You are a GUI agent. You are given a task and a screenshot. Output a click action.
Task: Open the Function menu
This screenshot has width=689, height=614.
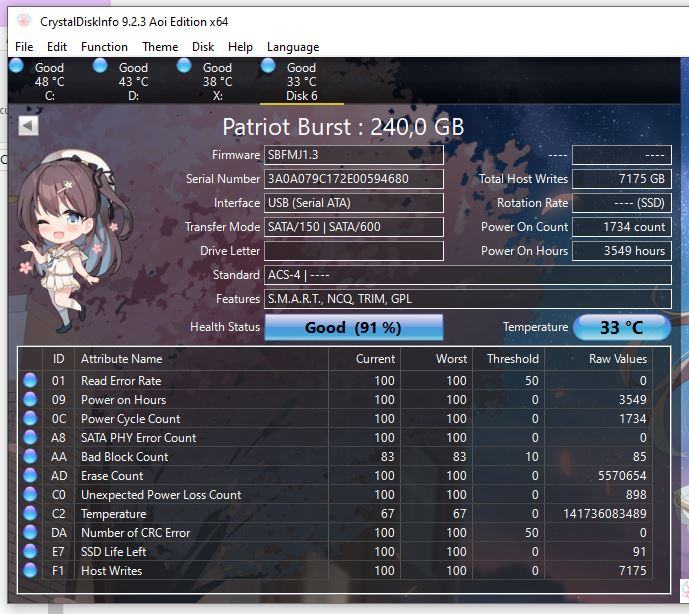click(x=105, y=47)
